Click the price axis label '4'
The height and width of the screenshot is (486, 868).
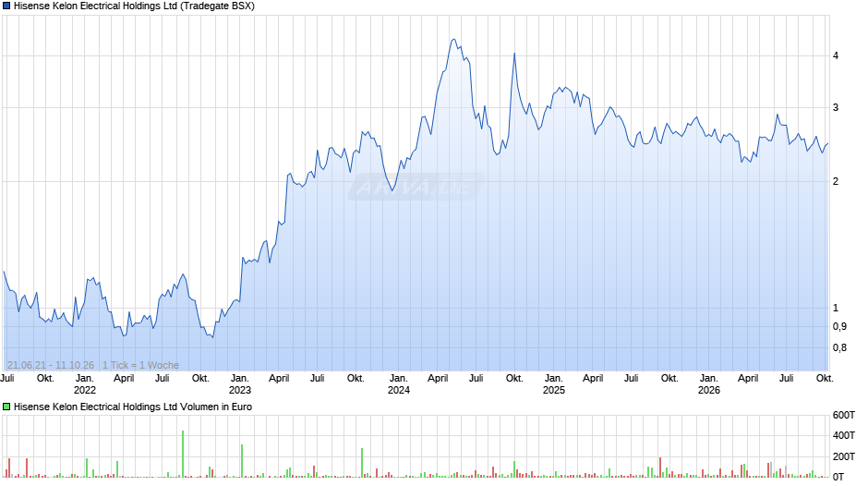click(836, 56)
